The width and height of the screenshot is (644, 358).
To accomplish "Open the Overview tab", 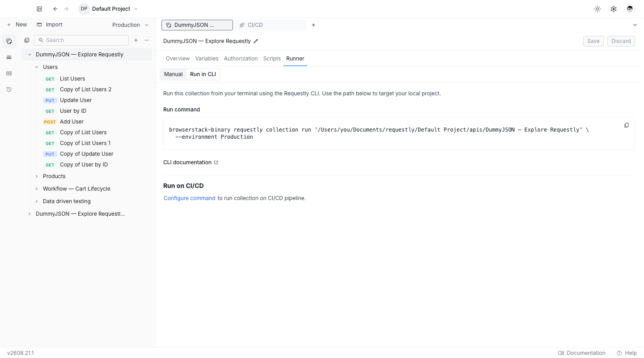I will tap(178, 59).
